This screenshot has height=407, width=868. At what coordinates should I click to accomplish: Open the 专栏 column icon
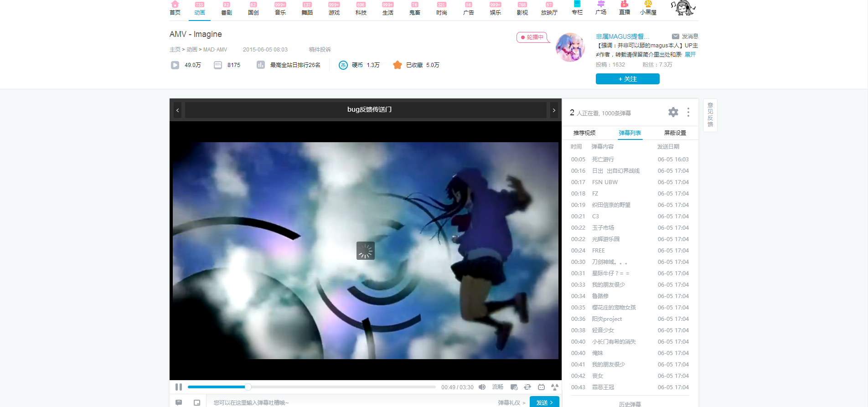point(577,4)
